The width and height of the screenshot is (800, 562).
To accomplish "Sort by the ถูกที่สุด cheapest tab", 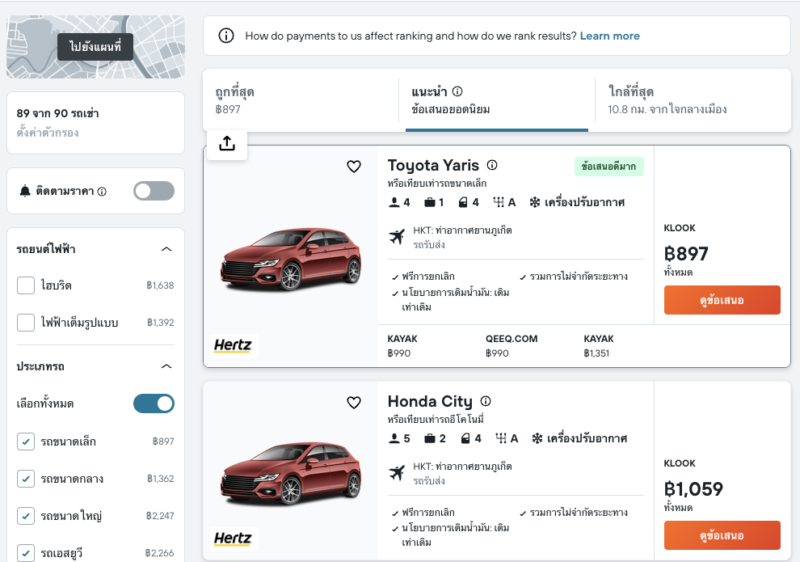I will 301,100.
